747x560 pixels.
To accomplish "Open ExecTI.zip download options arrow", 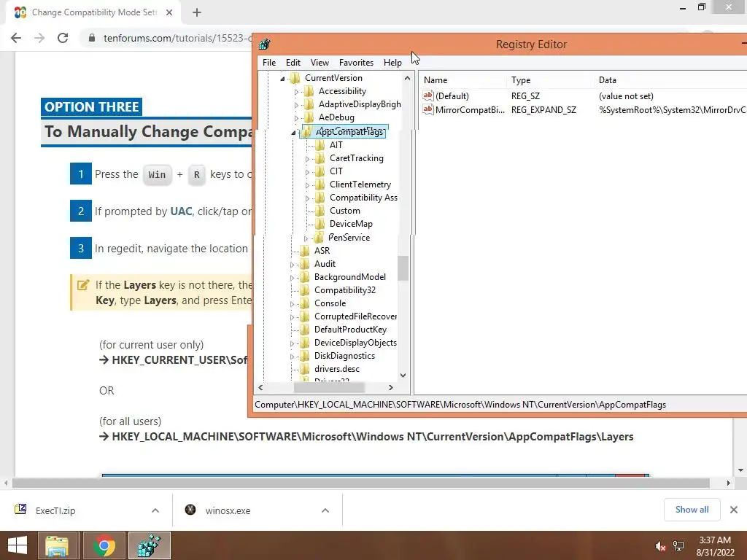I will click(155, 510).
